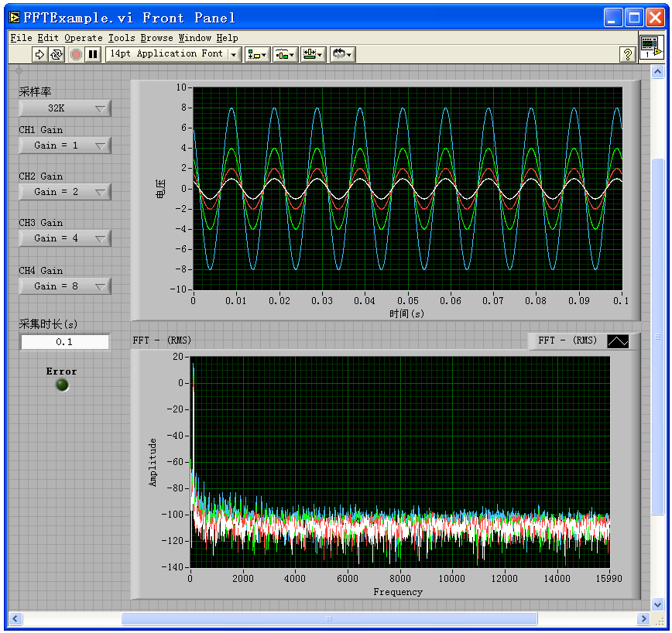Click the Run arrow button
Viewport: 672px width, 633px height.
(39, 54)
